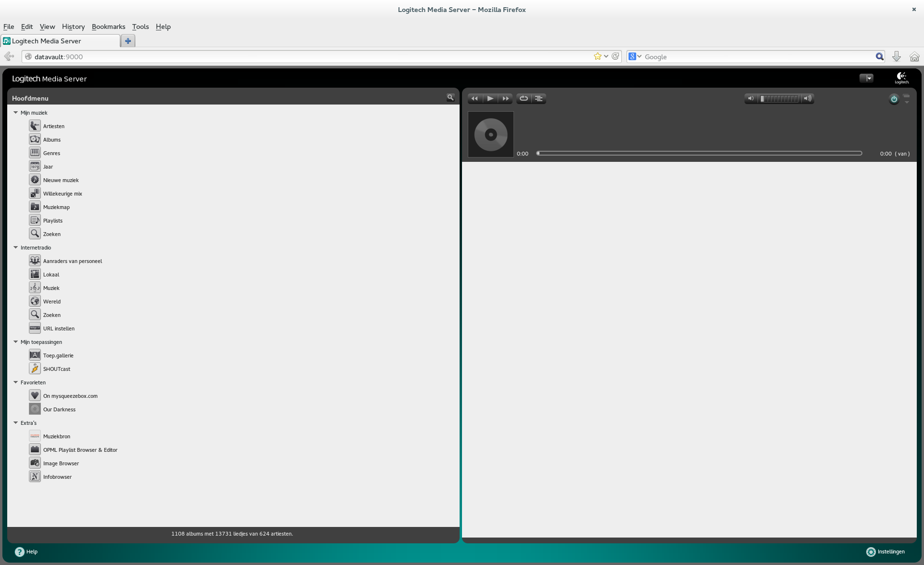Click Zoeken magnifier under Internetradio
Screen dimensions: 924x565
pos(35,315)
